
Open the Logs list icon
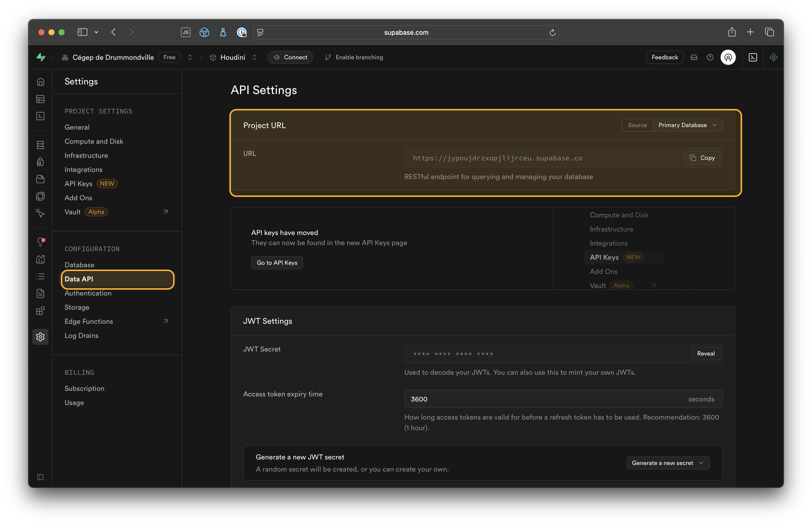pos(40,276)
